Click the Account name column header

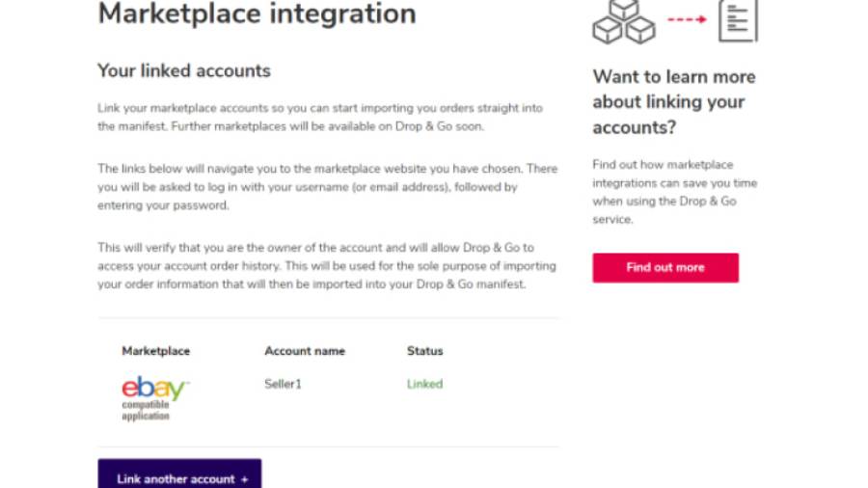coord(305,351)
